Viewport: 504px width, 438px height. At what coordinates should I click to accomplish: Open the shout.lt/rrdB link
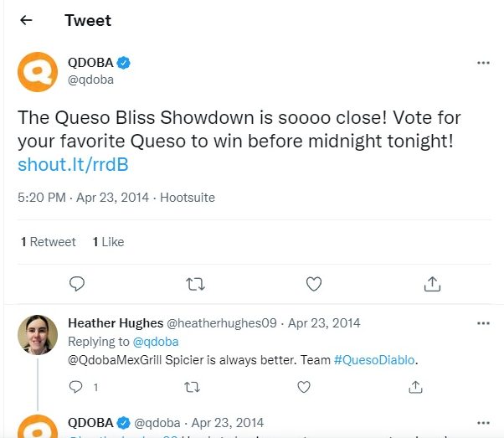pos(73,164)
